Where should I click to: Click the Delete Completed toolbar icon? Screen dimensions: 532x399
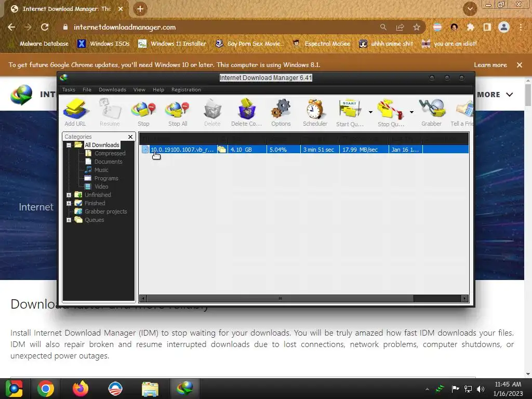[246, 112]
